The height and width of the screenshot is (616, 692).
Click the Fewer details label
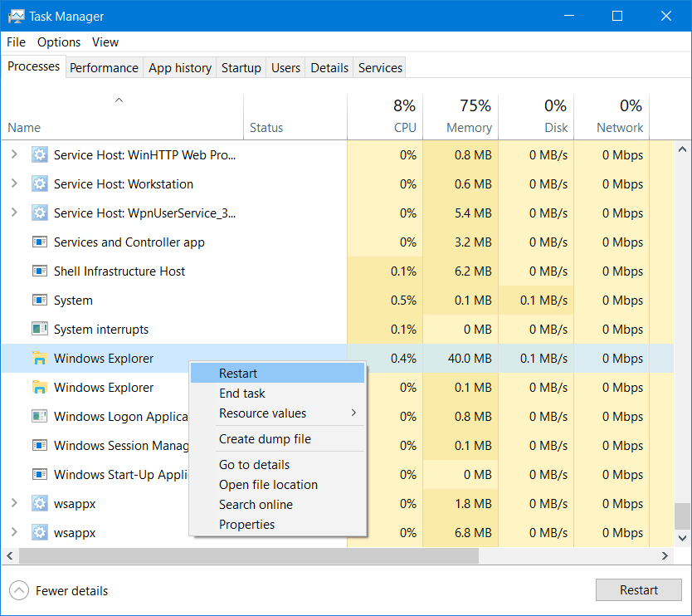(x=72, y=591)
